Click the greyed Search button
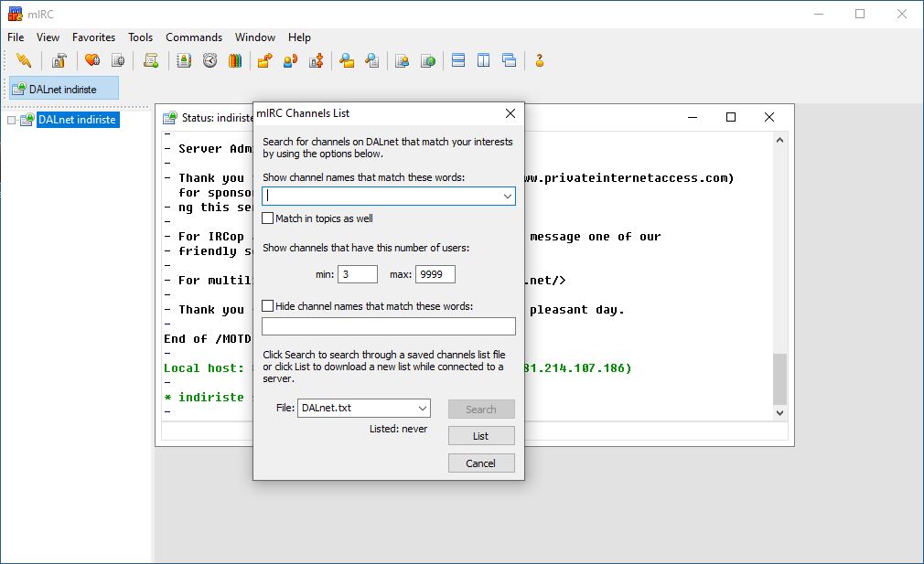The image size is (924, 564). (481, 410)
